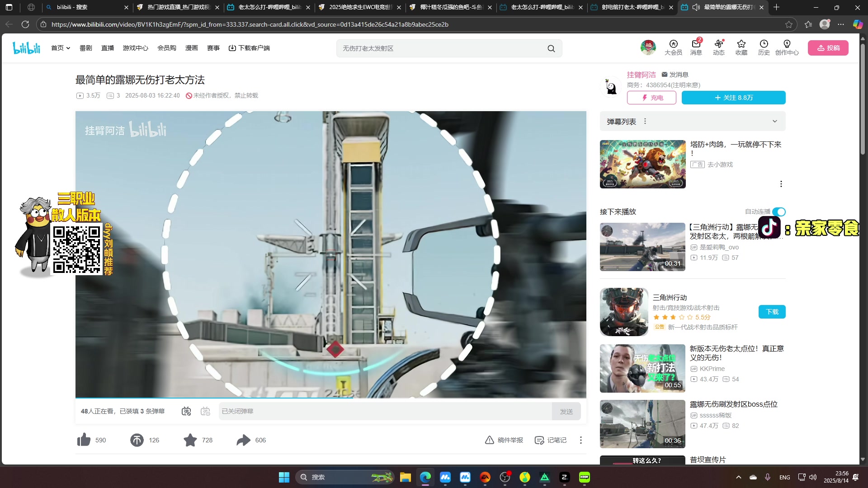This screenshot has height=488, width=868.
Task: Click the main video player
Action: pos(331,254)
